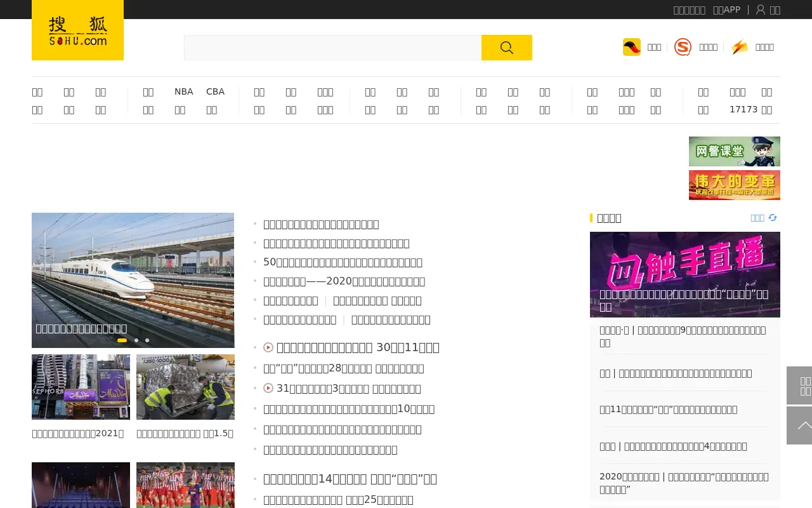This screenshot has width=812, height=508.
Task: Click the back-to-top arrow button
Action: click(799, 425)
